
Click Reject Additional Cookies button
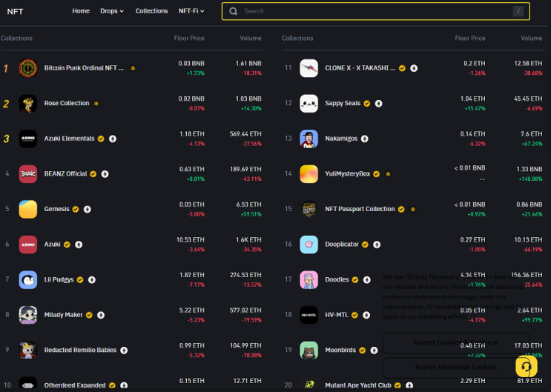pyautogui.click(x=456, y=368)
